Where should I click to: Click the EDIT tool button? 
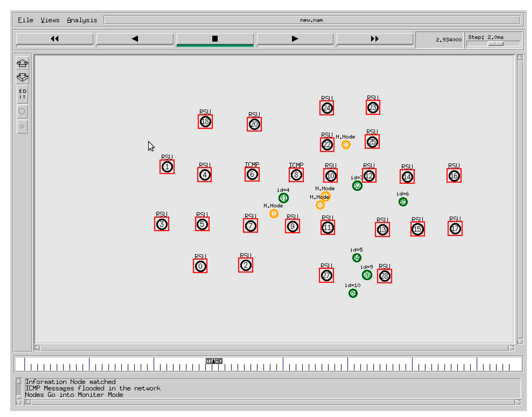(22, 94)
